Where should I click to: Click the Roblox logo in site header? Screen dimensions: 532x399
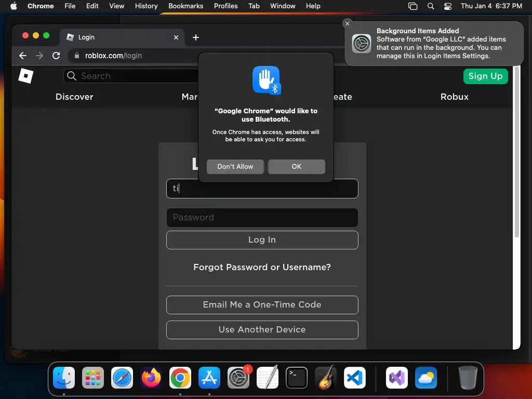tap(26, 76)
